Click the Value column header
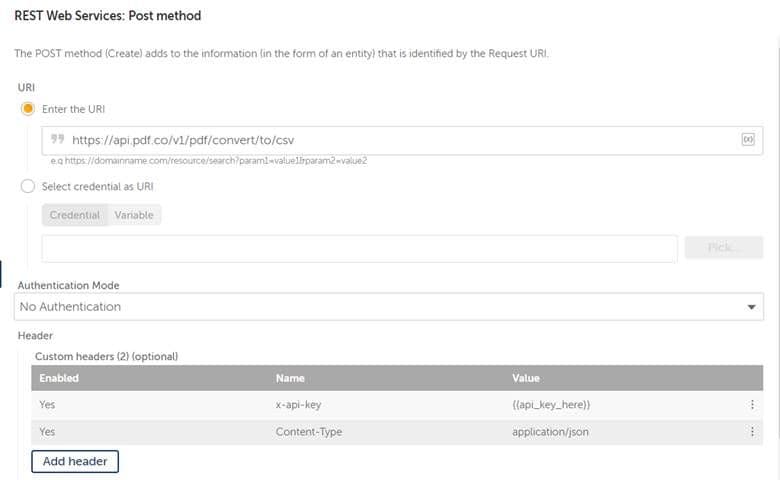This screenshot has width=780, height=480. [526, 378]
